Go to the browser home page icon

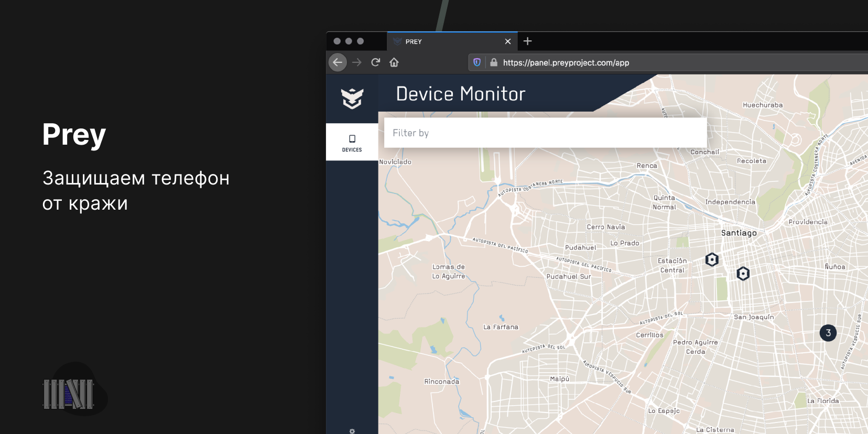pos(394,62)
